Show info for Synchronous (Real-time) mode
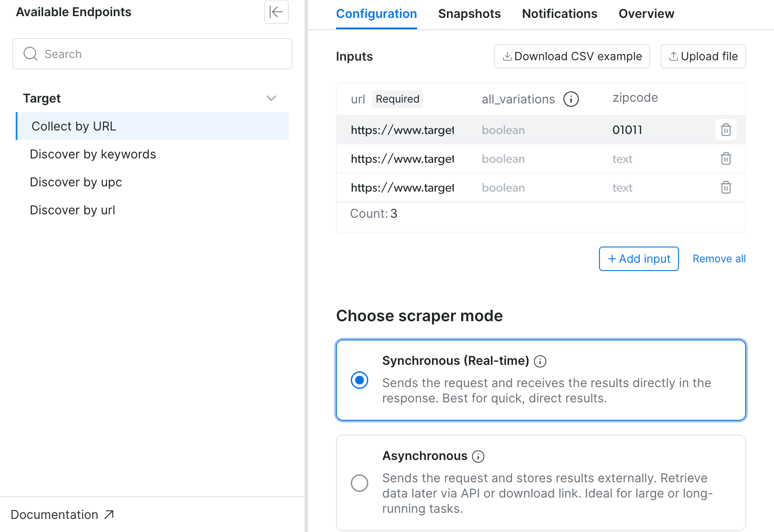 pyautogui.click(x=540, y=361)
